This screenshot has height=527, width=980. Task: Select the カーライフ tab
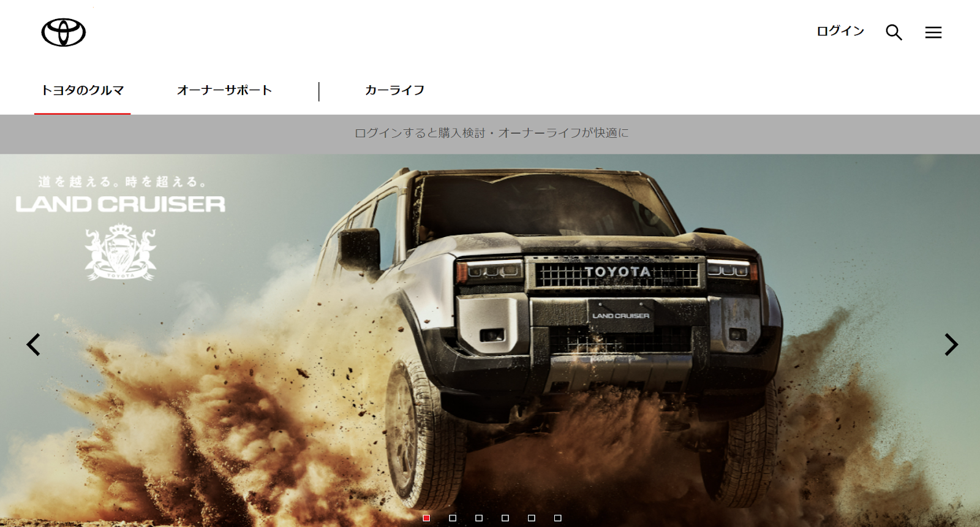click(x=394, y=91)
